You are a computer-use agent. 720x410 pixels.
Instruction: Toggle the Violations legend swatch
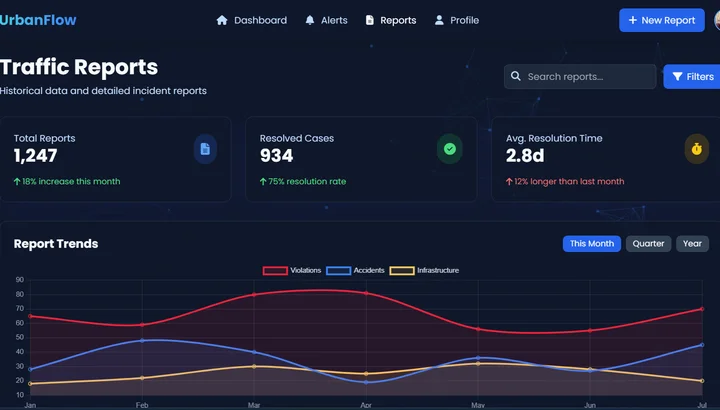(275, 270)
